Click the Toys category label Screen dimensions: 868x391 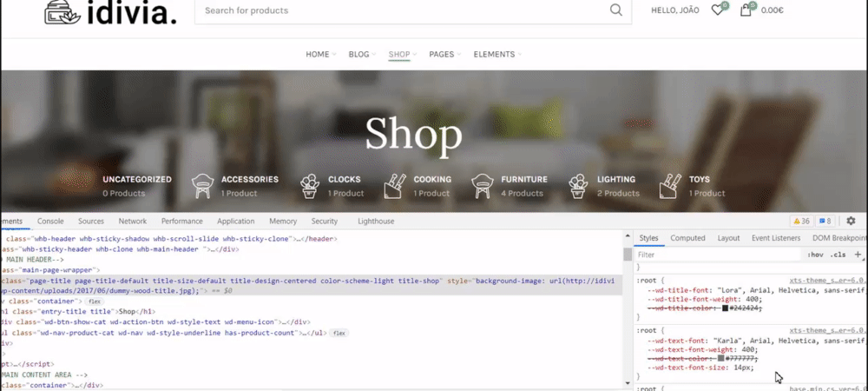coord(699,180)
